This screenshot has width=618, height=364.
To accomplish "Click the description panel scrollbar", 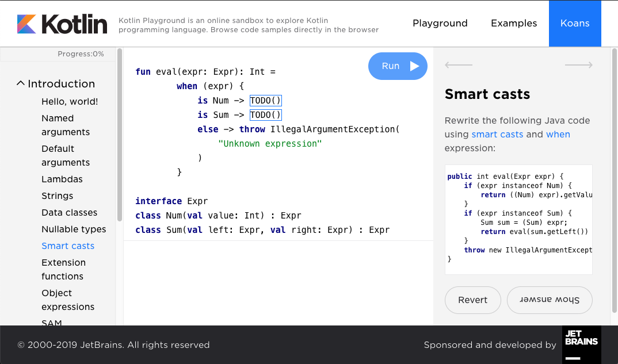I will (x=613, y=181).
